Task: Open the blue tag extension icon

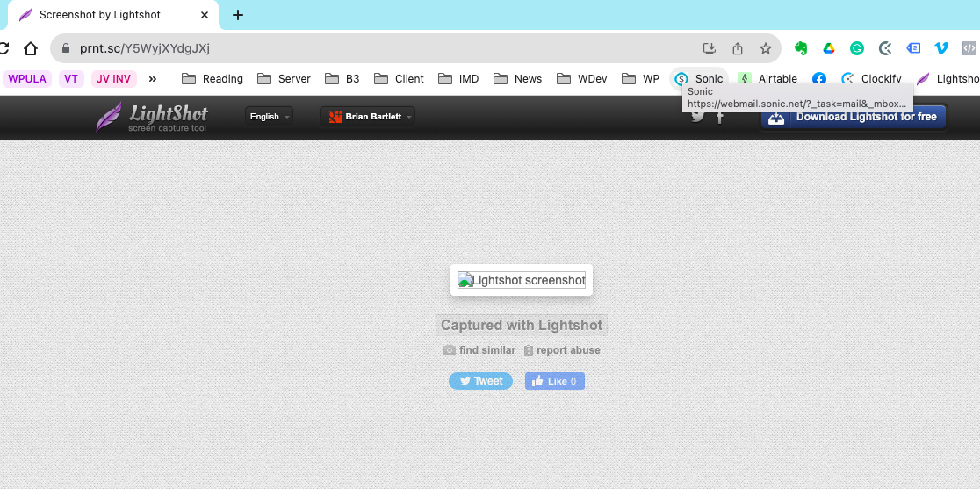Action: pyautogui.click(x=913, y=48)
